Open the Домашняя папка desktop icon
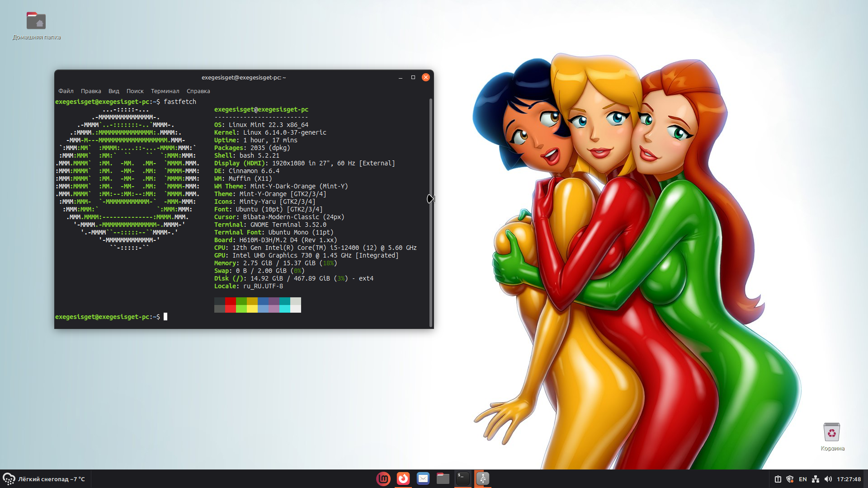Image resolution: width=868 pixels, height=488 pixels. point(36,22)
